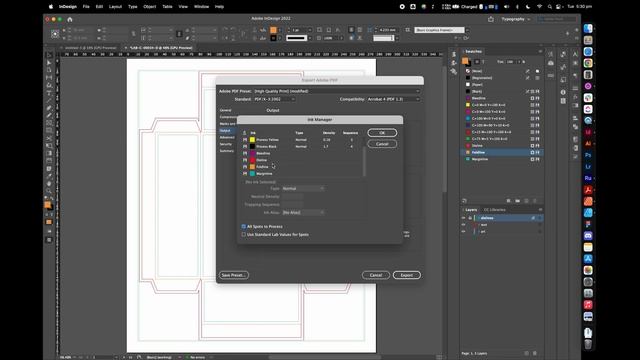Open Discord from the macOS dock
Viewport: 640px width, 360px height.
588,236
